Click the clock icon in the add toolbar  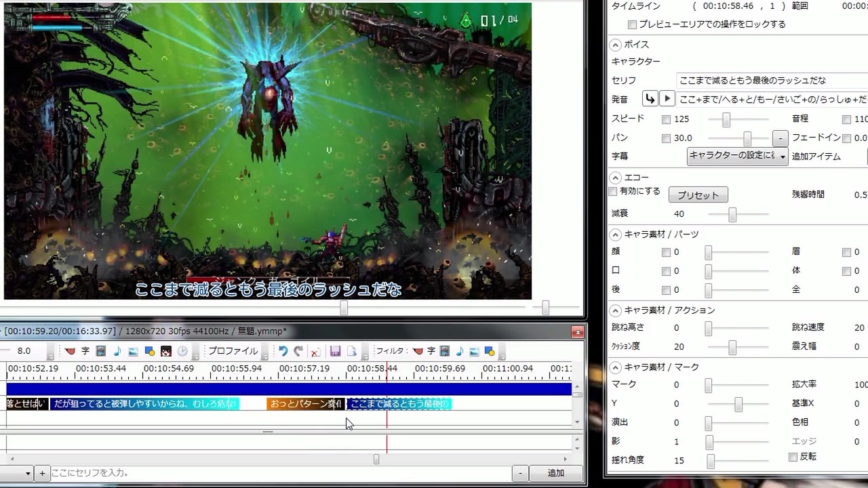(182, 351)
